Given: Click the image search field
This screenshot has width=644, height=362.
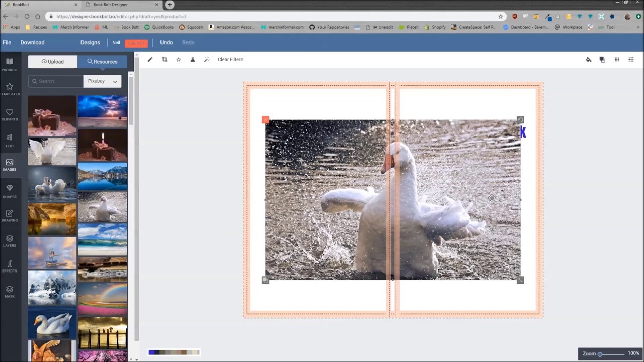Looking at the screenshot, I should pos(56,81).
